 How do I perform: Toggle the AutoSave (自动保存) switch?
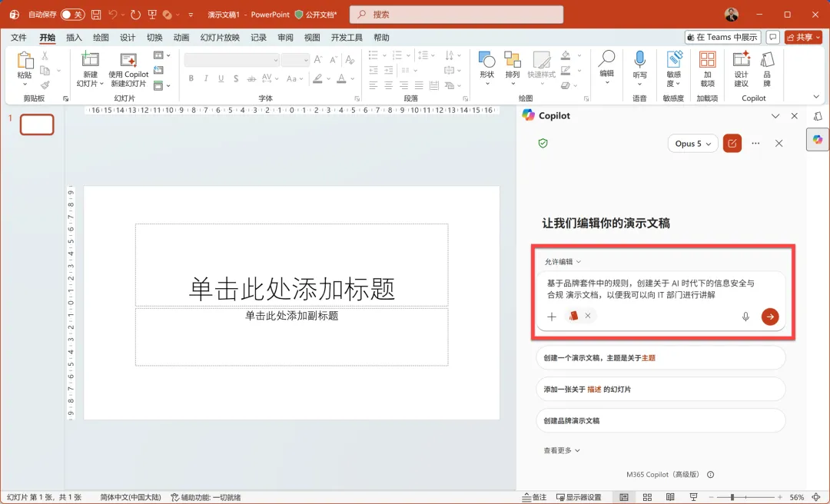[x=72, y=15]
